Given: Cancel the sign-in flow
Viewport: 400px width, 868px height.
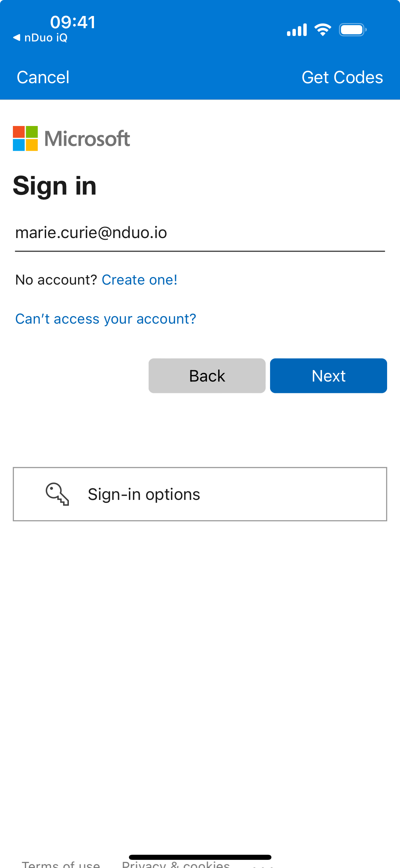Looking at the screenshot, I should tap(43, 77).
